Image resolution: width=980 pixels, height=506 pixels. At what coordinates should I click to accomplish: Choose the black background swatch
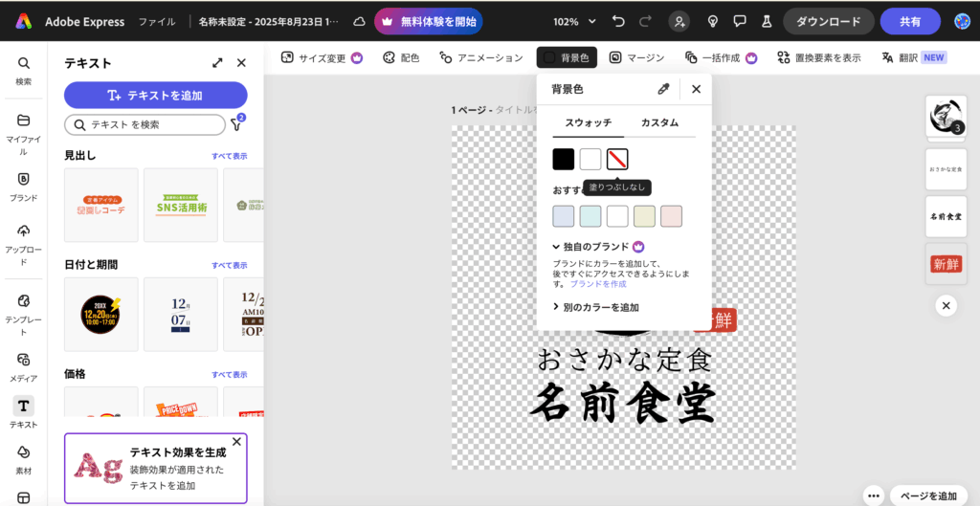[564, 160]
